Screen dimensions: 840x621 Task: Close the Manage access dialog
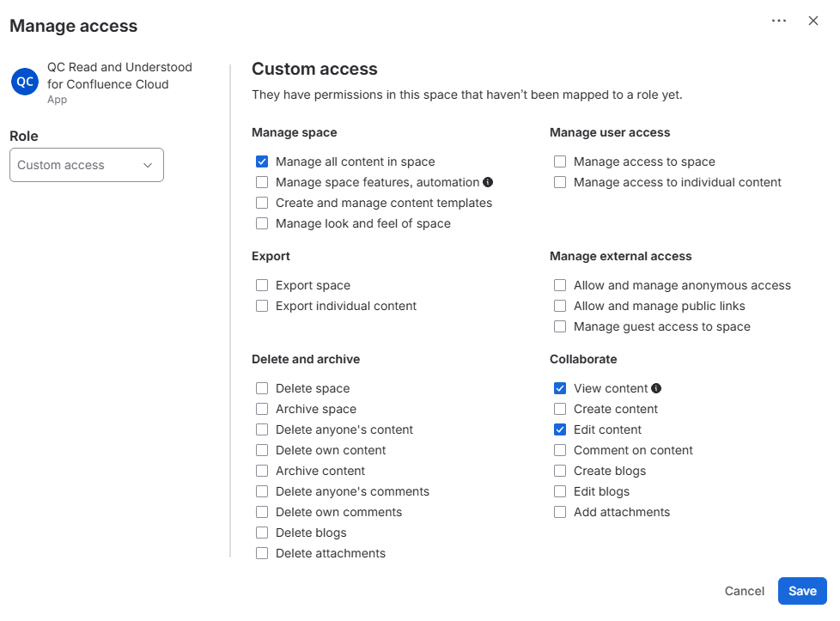[813, 21]
